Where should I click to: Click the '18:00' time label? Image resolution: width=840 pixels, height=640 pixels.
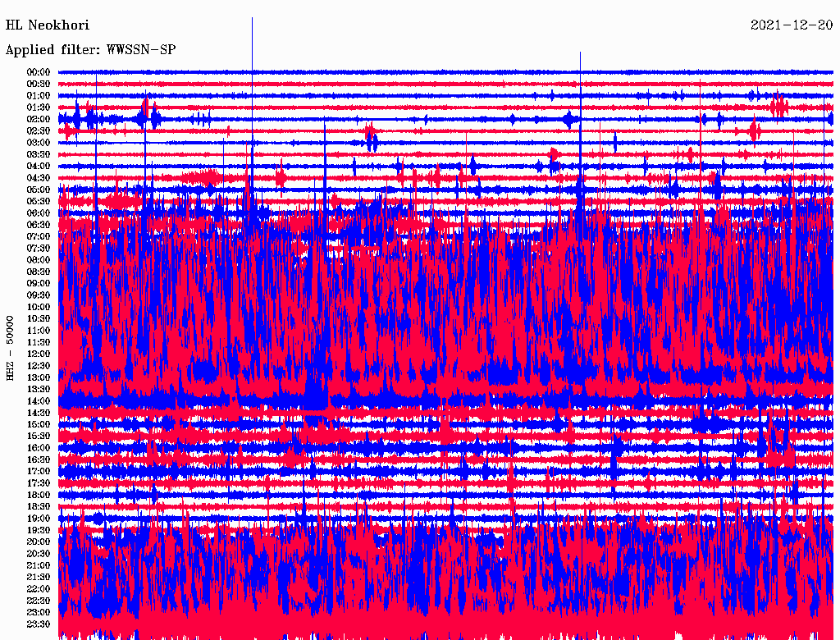click(39, 496)
